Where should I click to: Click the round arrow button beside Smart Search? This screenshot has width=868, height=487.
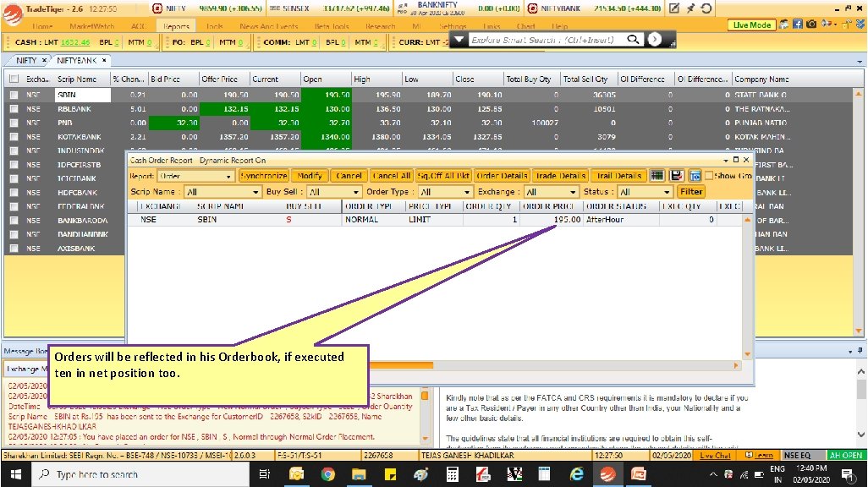pyautogui.click(x=654, y=39)
